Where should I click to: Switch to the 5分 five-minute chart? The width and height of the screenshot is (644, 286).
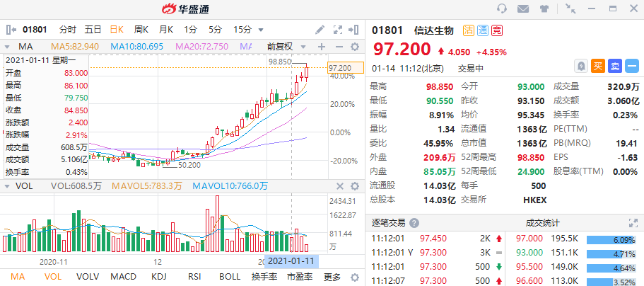pos(215,30)
